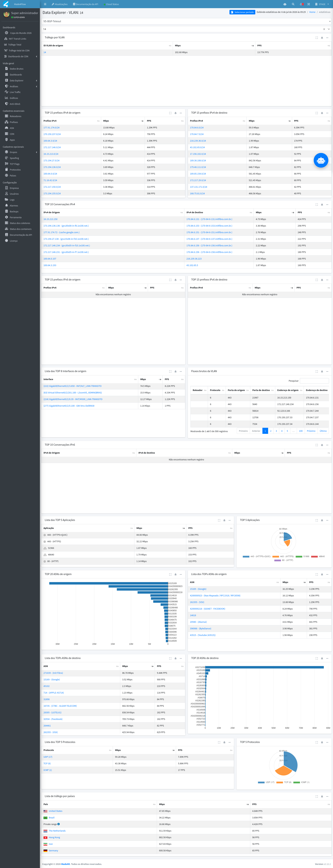Open ASN in the sidebar
333x868 pixels.
(11, 128)
